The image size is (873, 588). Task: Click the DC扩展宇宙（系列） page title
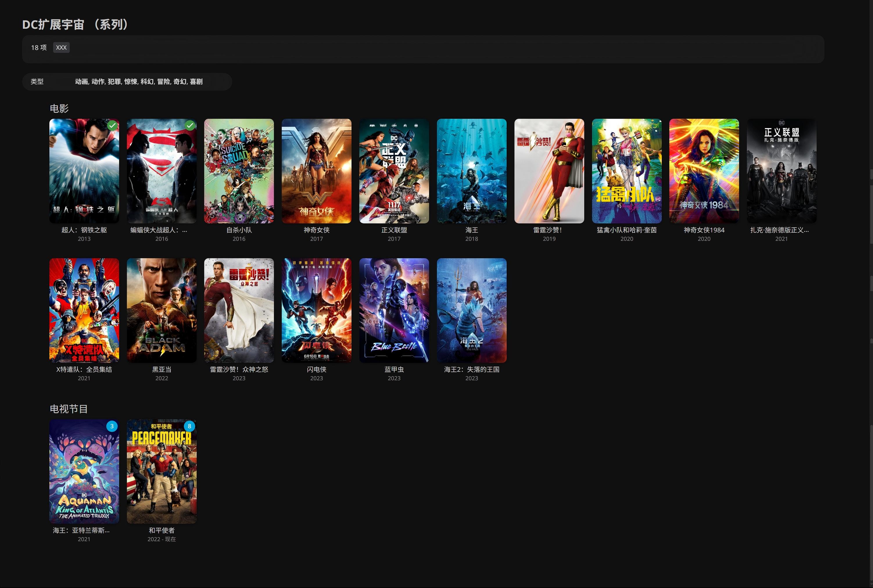[75, 24]
